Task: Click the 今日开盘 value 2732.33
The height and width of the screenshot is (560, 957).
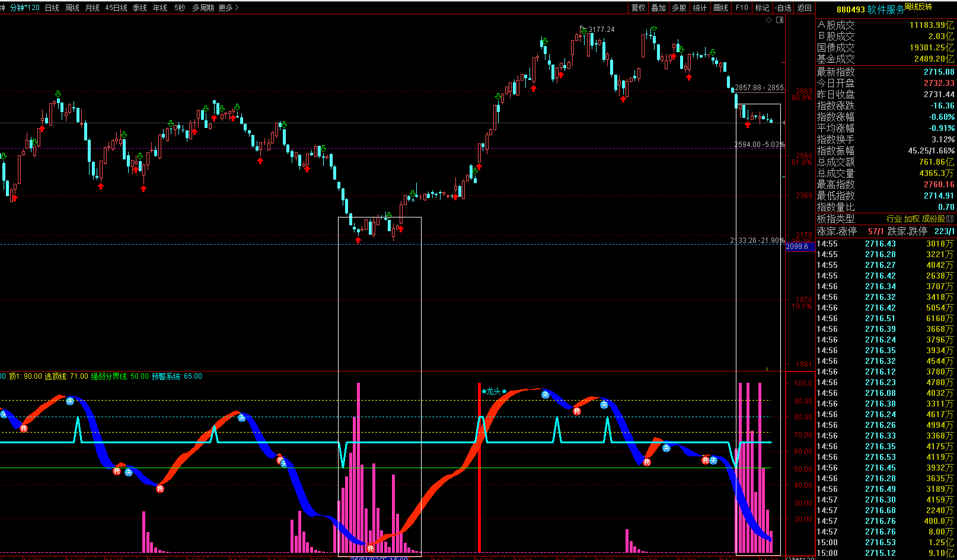Action: (x=939, y=83)
